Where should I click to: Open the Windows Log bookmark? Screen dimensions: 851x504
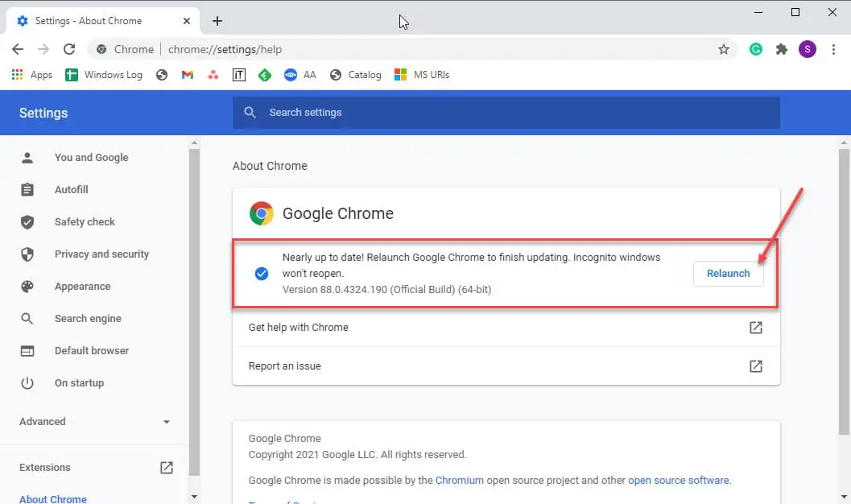[104, 75]
